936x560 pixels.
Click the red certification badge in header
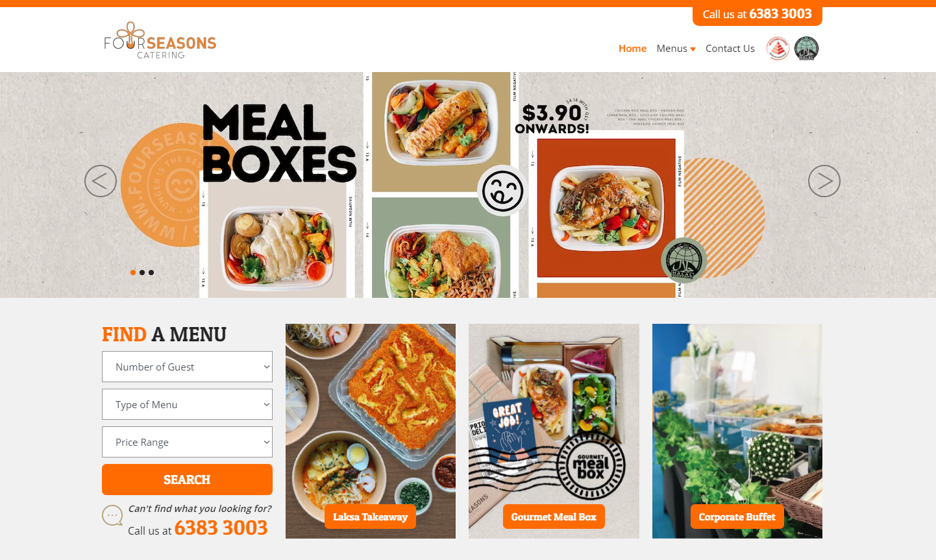(x=778, y=49)
